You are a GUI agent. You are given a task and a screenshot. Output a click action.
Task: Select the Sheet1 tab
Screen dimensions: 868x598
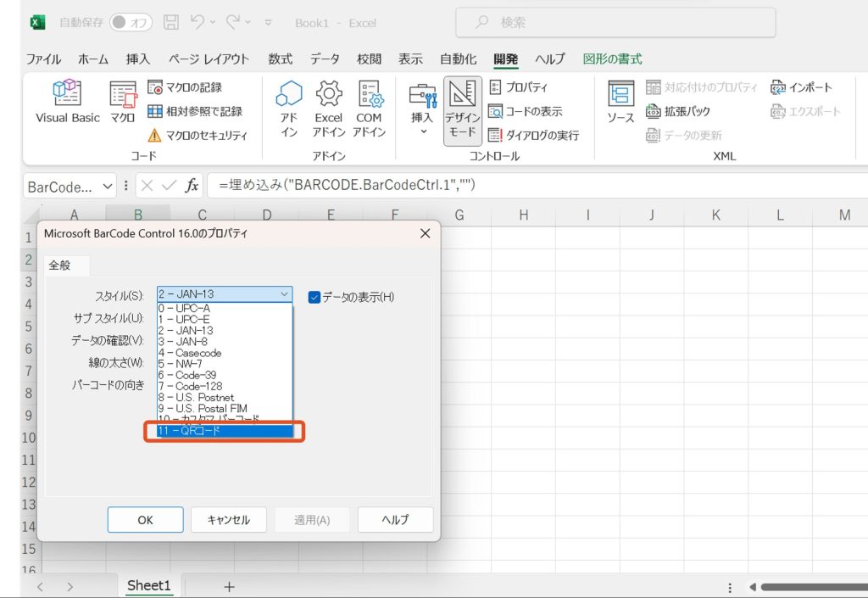[149, 586]
